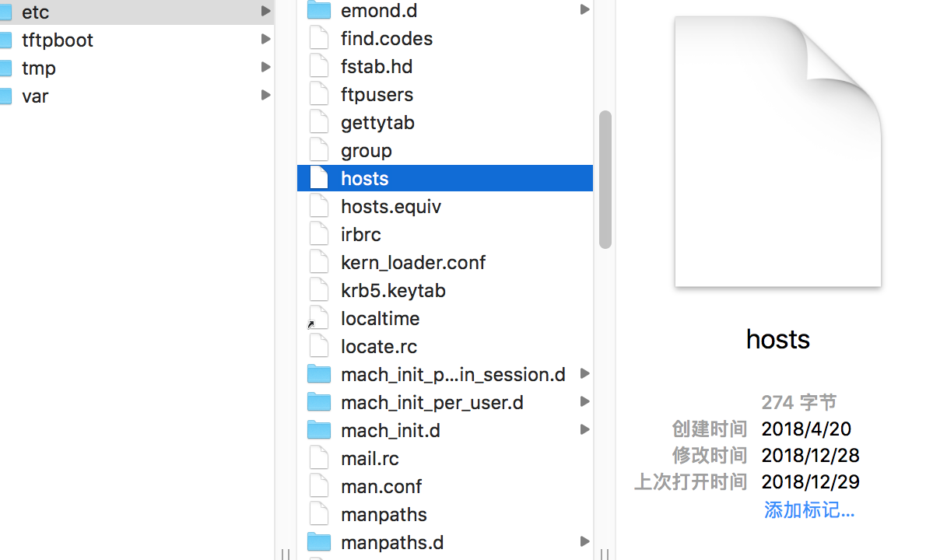Click the tftpboot folder icon
The image size is (926, 560).
pyautogui.click(x=6, y=40)
